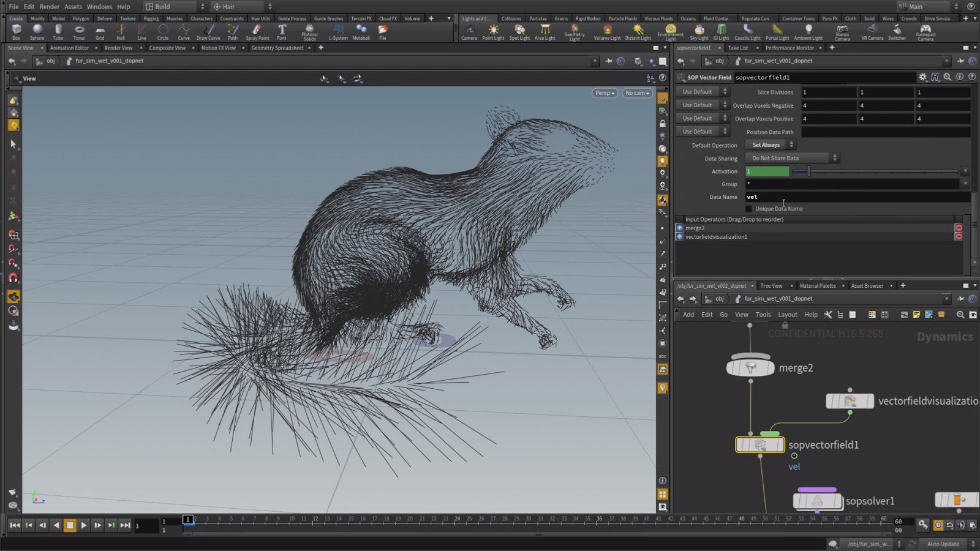Click the sopvectorfield1 node icon

(x=759, y=445)
